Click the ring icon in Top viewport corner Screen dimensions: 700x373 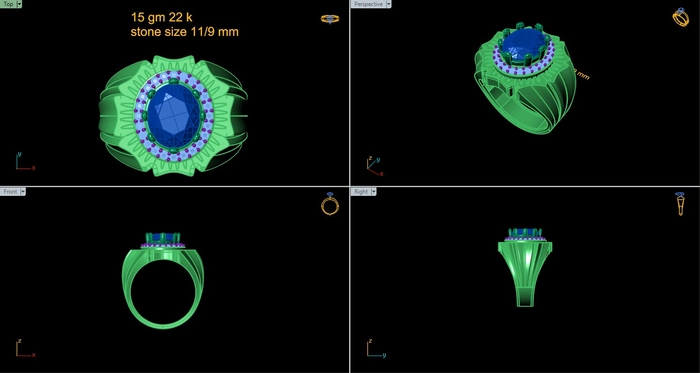(330, 19)
